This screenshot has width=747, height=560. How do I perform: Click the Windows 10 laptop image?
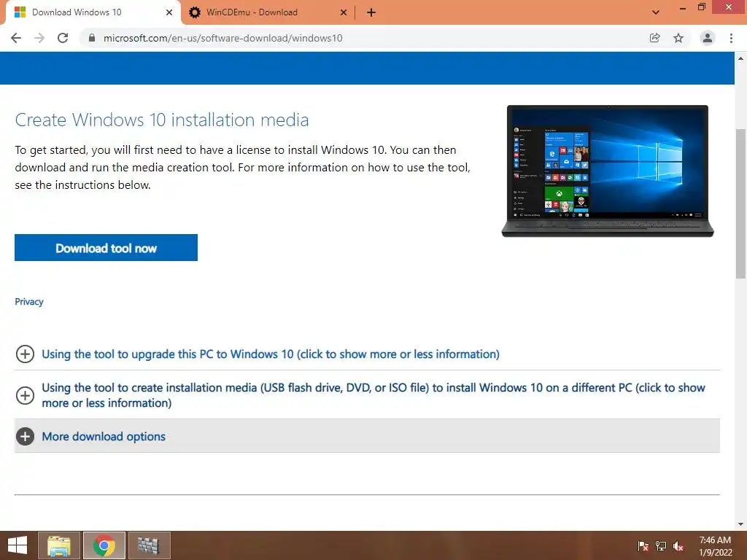pyautogui.click(x=608, y=171)
